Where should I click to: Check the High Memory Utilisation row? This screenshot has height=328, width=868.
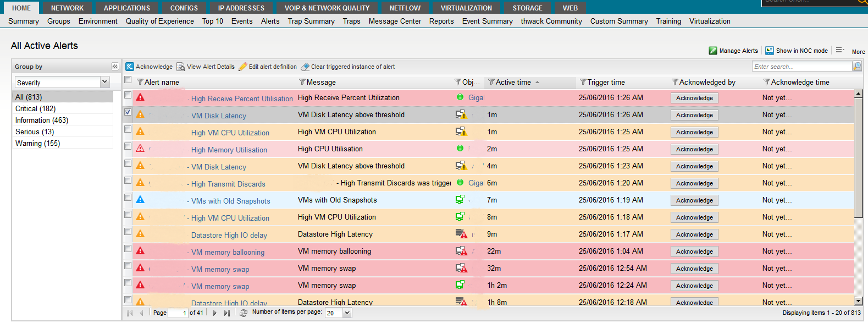click(x=128, y=146)
